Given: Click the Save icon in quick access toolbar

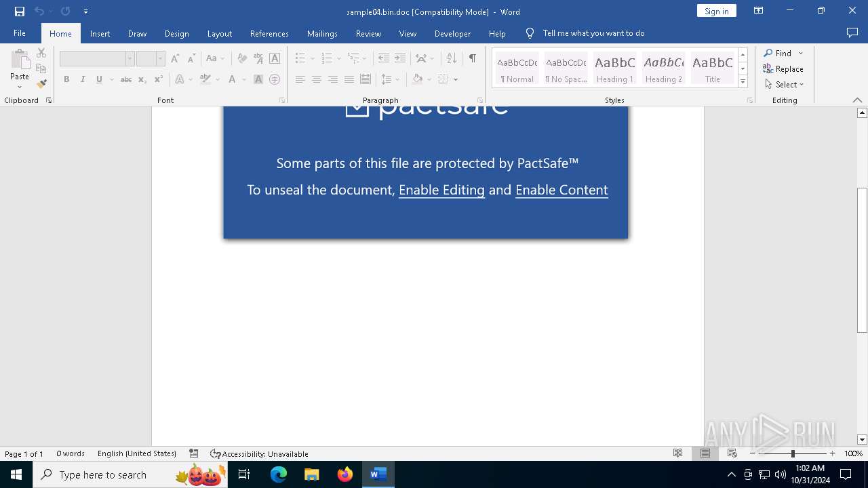Looking at the screenshot, I should click(20, 12).
